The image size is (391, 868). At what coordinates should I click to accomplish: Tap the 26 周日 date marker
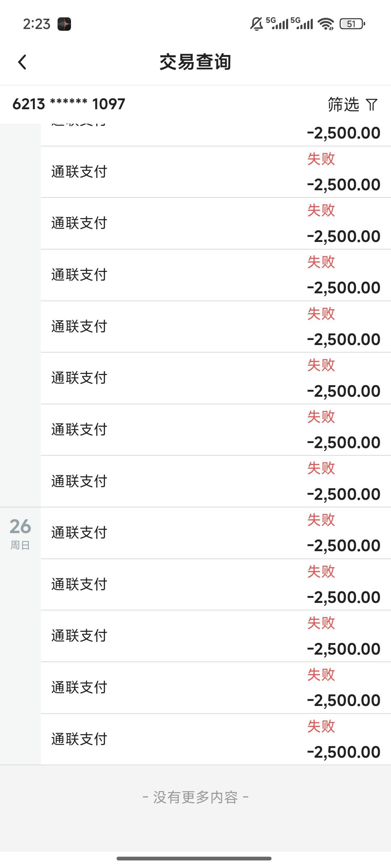pyautogui.click(x=20, y=533)
